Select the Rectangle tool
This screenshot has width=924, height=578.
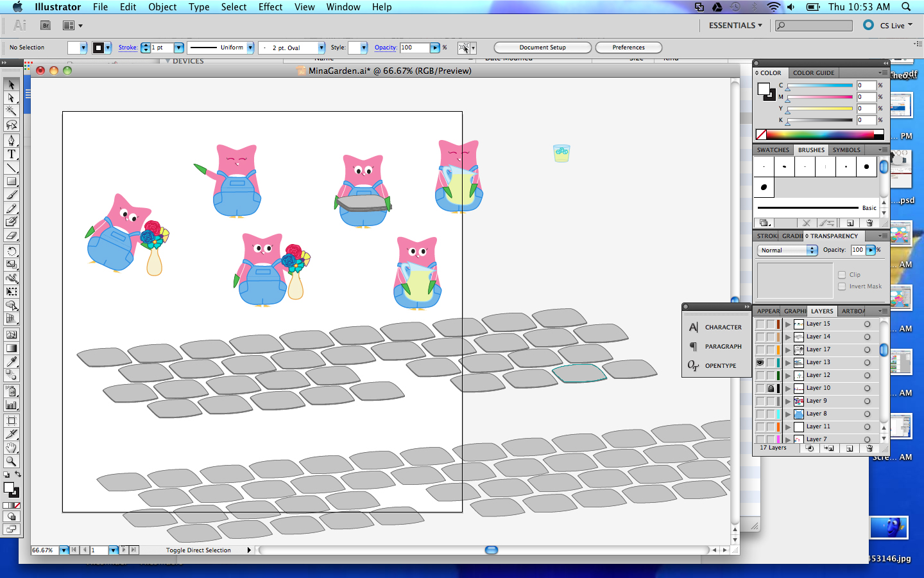12,182
